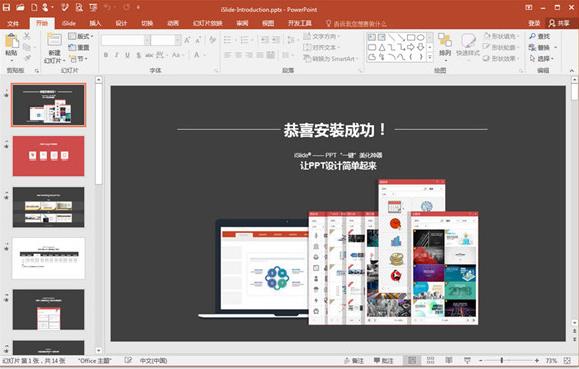Image resolution: width=579 pixels, height=369 pixels.
Task: Select the Triangle shape in shapes gallery
Action: (382, 47)
